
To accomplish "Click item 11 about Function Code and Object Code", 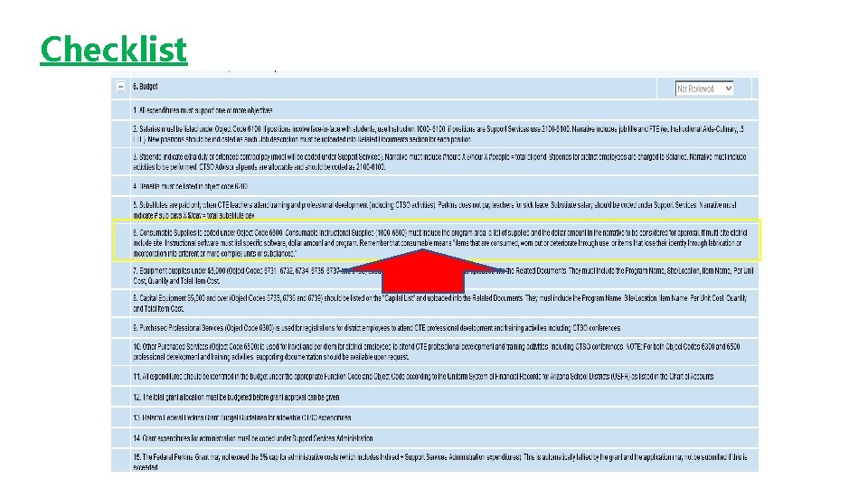I will [444, 376].
